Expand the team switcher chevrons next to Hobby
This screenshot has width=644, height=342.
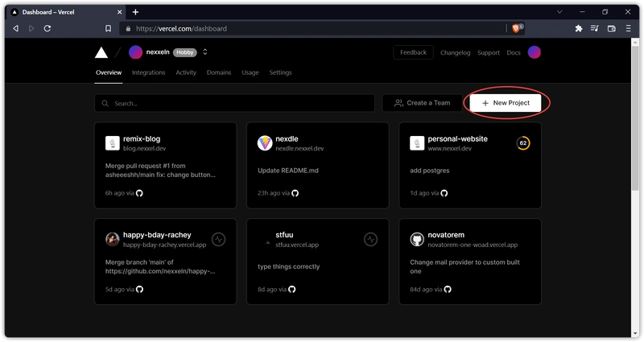(x=205, y=52)
